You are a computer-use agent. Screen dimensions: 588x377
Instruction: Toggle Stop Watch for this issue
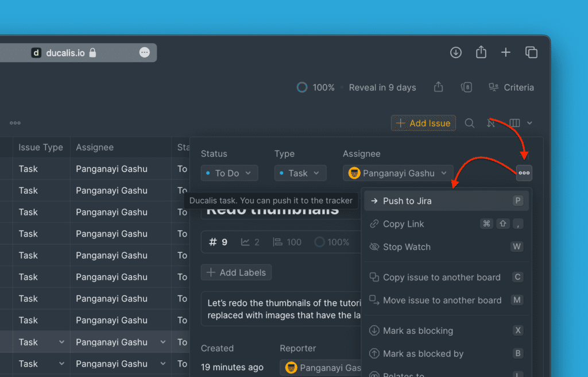click(x=407, y=247)
